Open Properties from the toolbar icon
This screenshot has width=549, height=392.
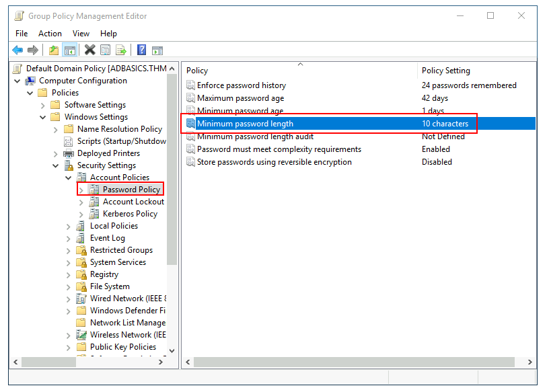(105, 50)
